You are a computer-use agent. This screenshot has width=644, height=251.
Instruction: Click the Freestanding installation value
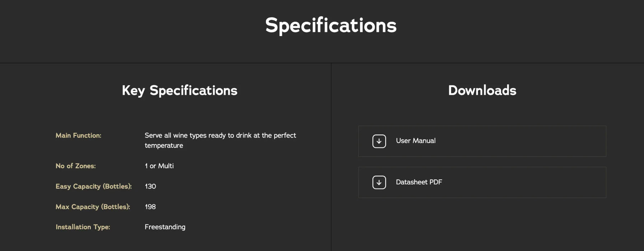[x=165, y=227]
